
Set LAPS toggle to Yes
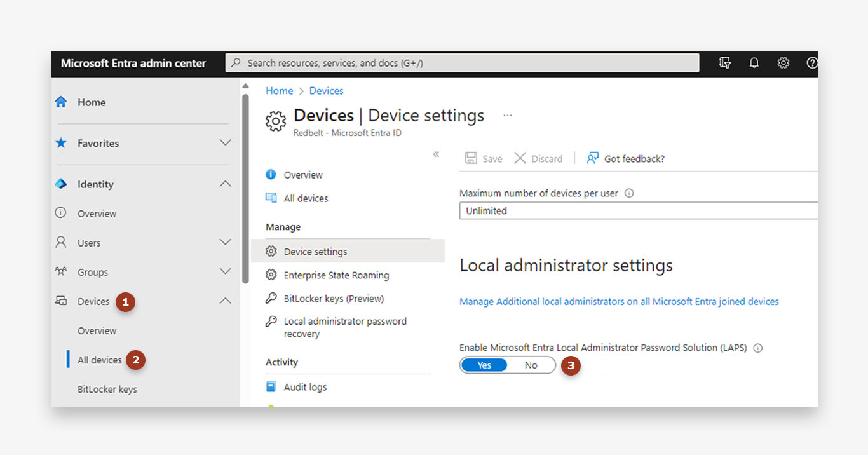[x=484, y=365]
